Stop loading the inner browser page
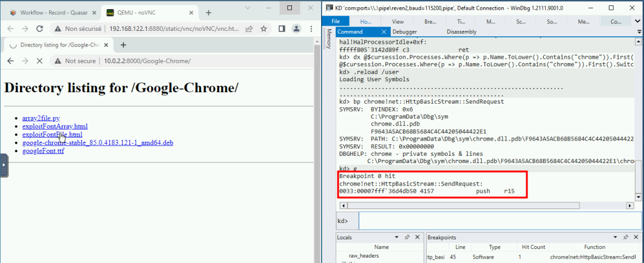Screen dimensions: 644x263 40,61
